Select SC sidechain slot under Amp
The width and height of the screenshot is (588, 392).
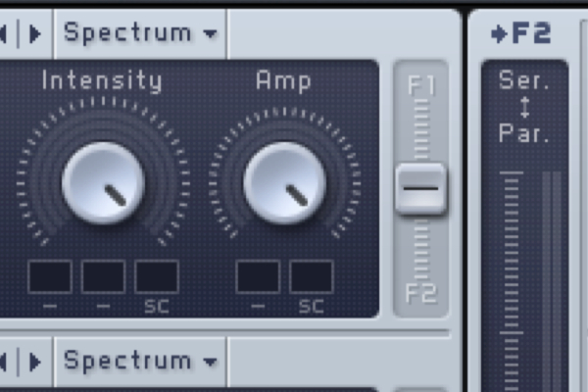(312, 276)
